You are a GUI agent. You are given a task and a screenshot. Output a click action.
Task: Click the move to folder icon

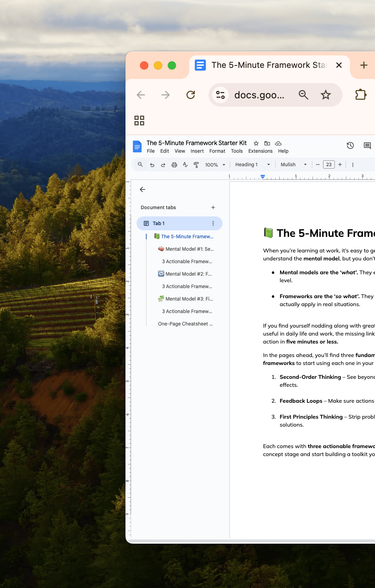pyautogui.click(x=267, y=143)
